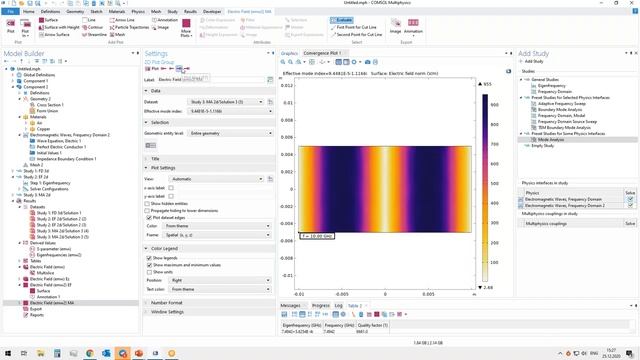Open the Effective mode index dropdown

coord(230,111)
